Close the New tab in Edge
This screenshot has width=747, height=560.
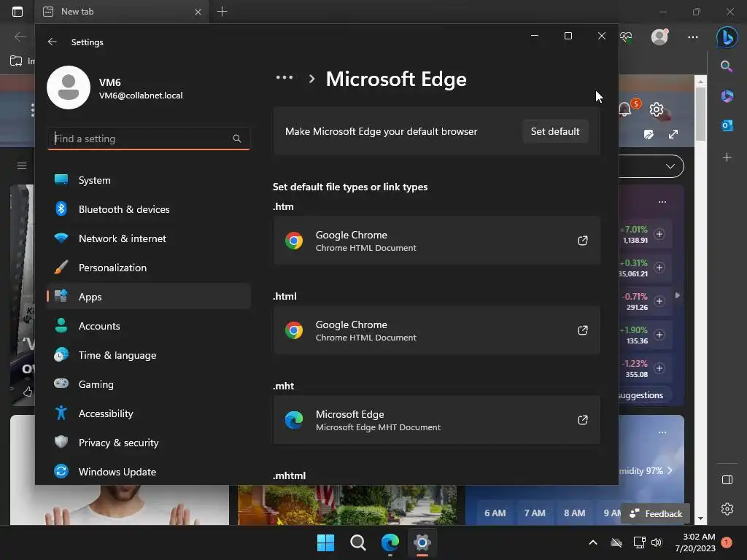198,12
